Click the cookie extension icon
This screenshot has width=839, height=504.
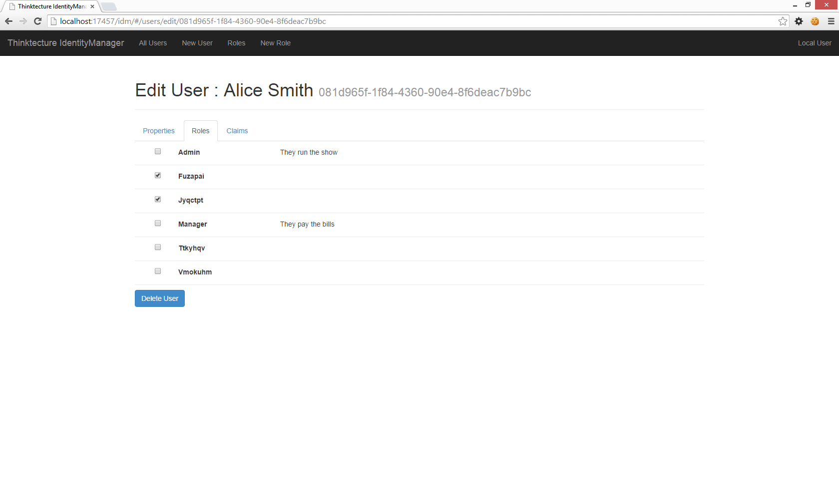[815, 21]
